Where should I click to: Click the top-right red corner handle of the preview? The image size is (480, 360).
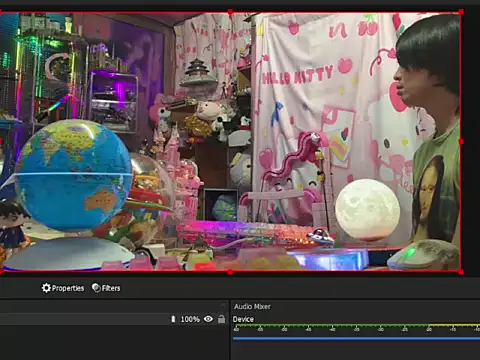point(461,12)
